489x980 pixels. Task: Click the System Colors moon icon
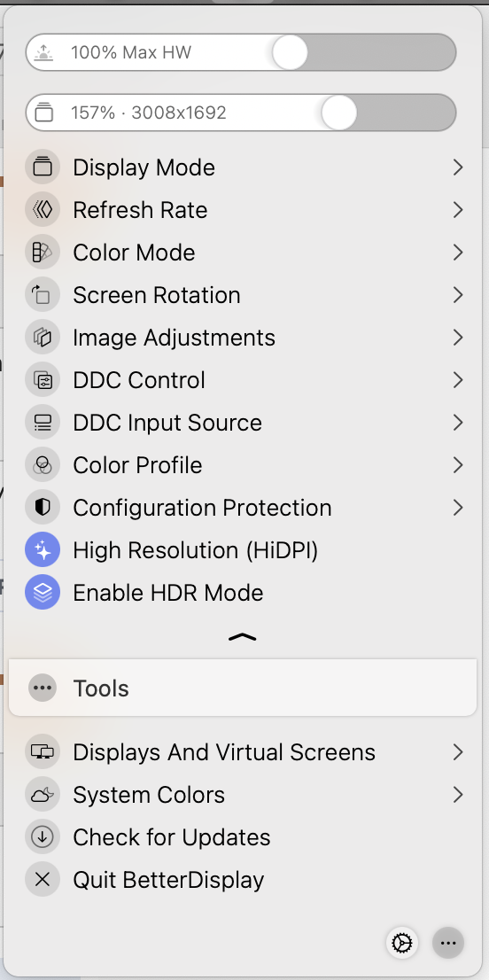coord(43,795)
